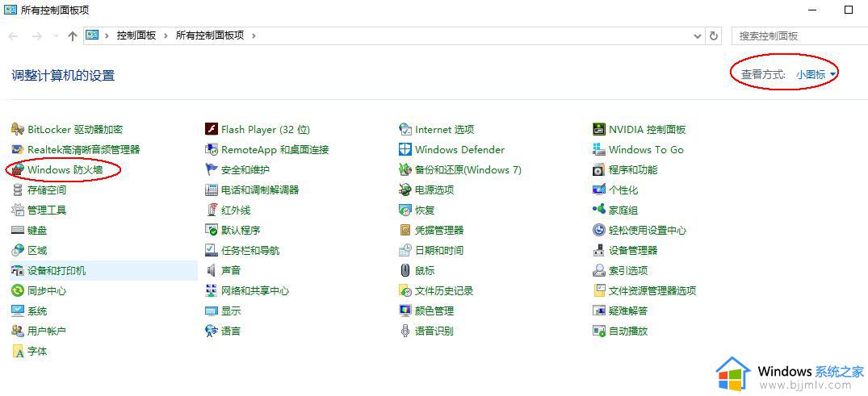Open the 轻松使用设置中心 link
This screenshot has width=868, height=396.
pos(648,230)
